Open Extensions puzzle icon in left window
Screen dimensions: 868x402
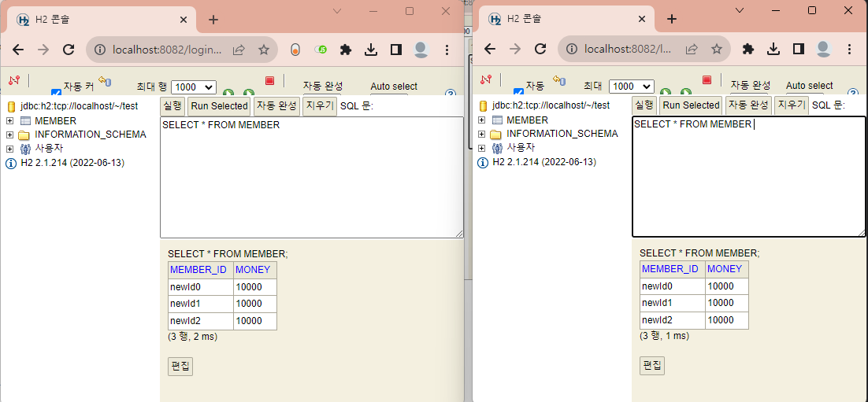(346, 50)
